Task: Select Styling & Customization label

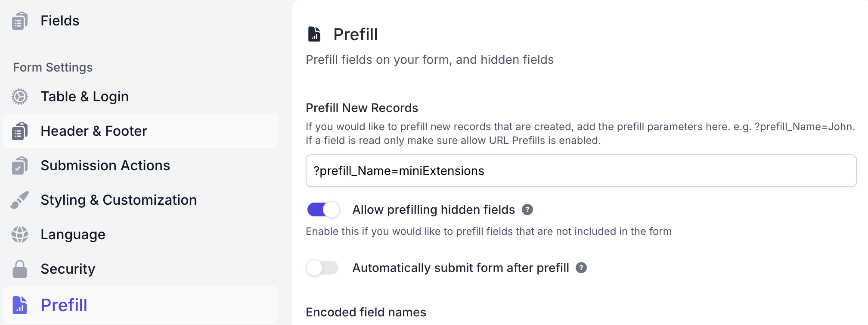Action: pos(118,200)
